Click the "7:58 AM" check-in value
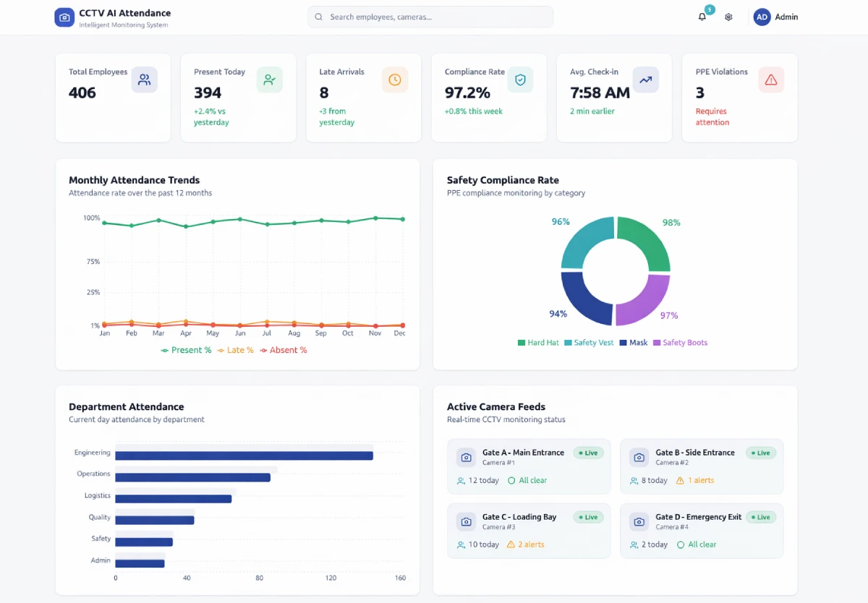The width and height of the screenshot is (868, 603). pos(600,93)
